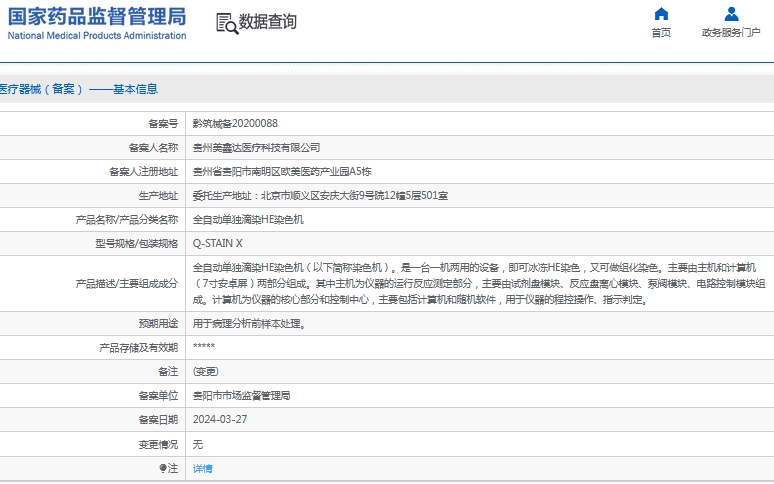This screenshot has height=484, width=774.
Task: Click the 国家药品监督管理局 logo
Action: 97,16
